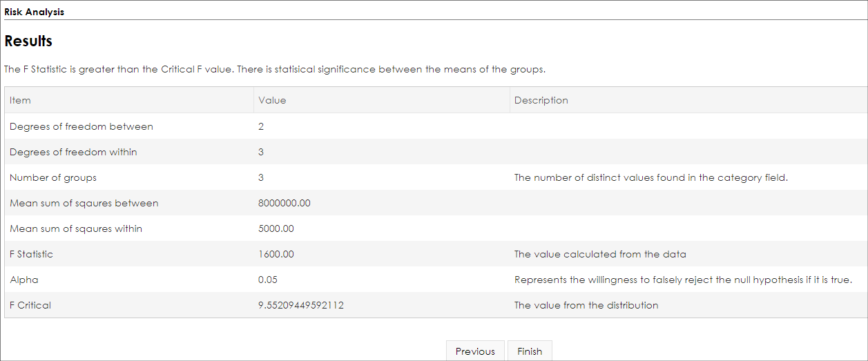Select the Alpha row label
The width and height of the screenshot is (868, 361).
[x=24, y=280]
